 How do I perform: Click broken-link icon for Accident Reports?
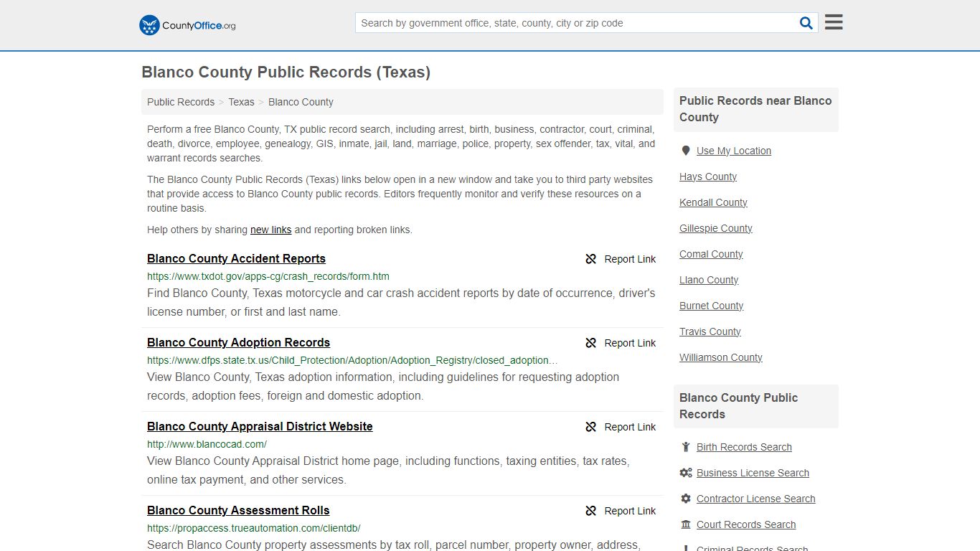coord(591,259)
